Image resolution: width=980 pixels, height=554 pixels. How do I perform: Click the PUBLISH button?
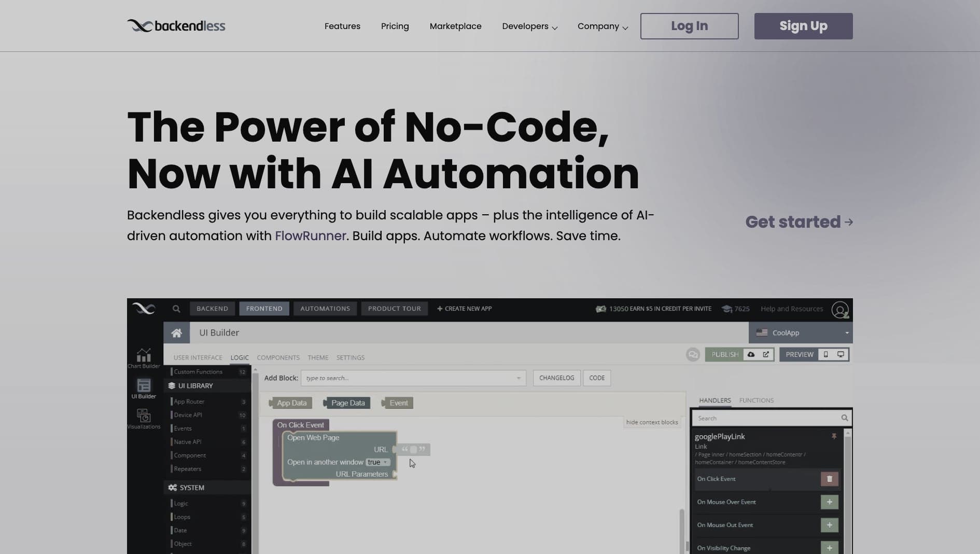tap(725, 354)
